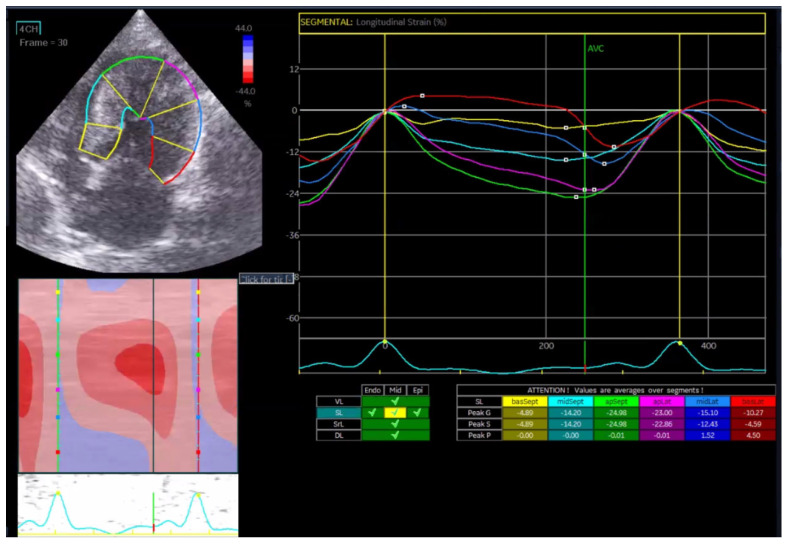
Task: Toggle the yellow SL Mid checkmark
Action: tap(395, 413)
